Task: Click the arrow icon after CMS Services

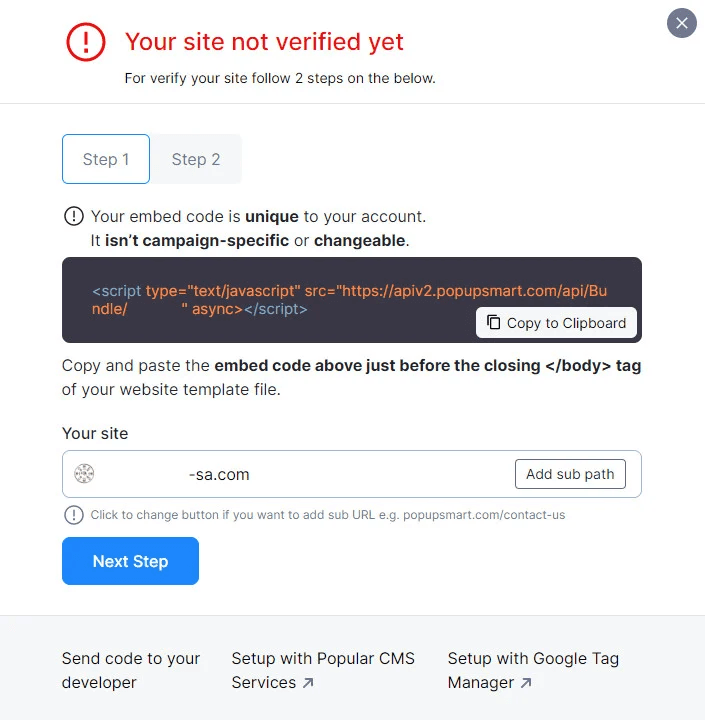Action: pos(308,683)
